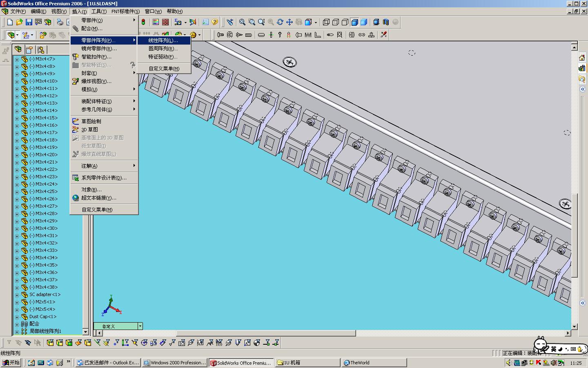
Task: Toggle the Section View icon
Action: [x=386, y=22]
